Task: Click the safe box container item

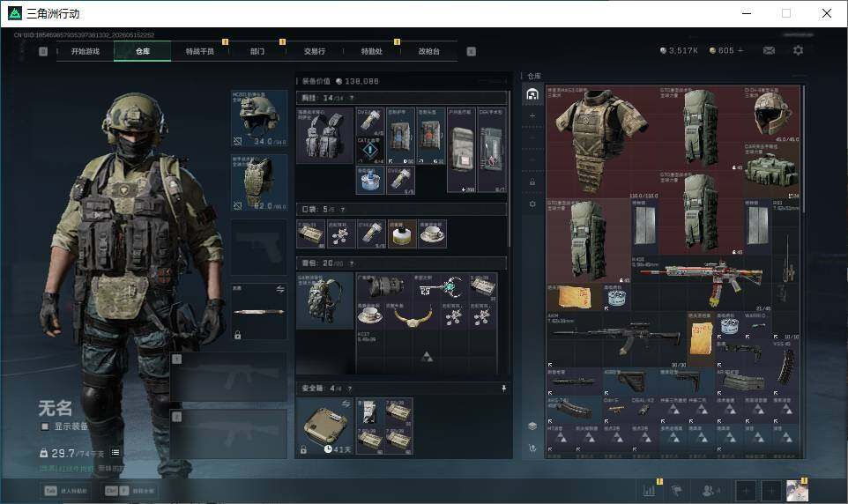Action: point(325,426)
